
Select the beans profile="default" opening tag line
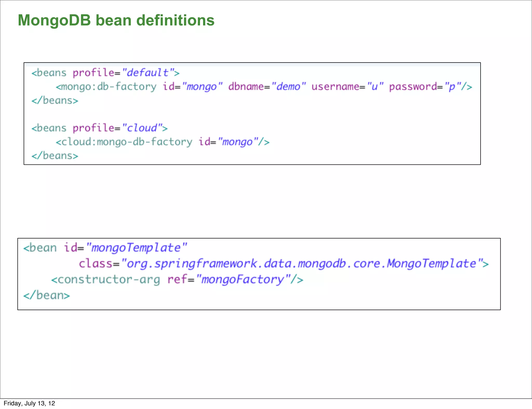105,73
